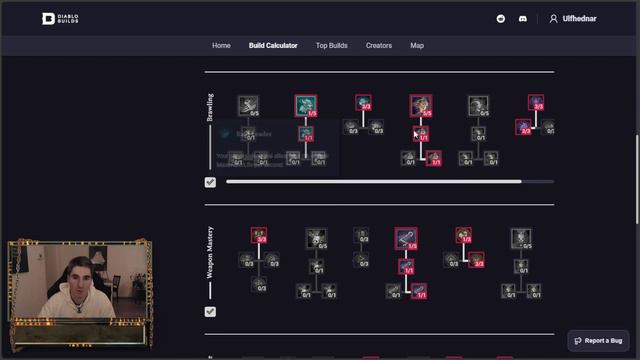Screen dimensions: 640x360
Task: Click the lower 0/3 node beneath small gray passive
Action: 361,260
